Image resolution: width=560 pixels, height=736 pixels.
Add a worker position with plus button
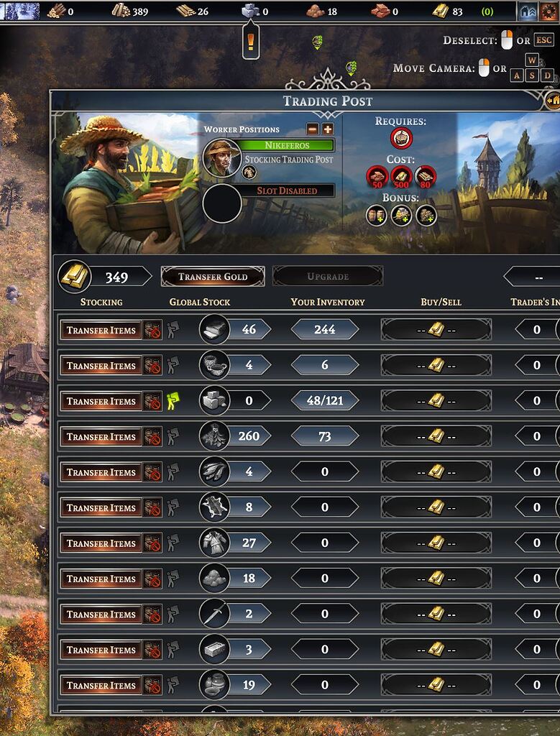pyautogui.click(x=328, y=129)
